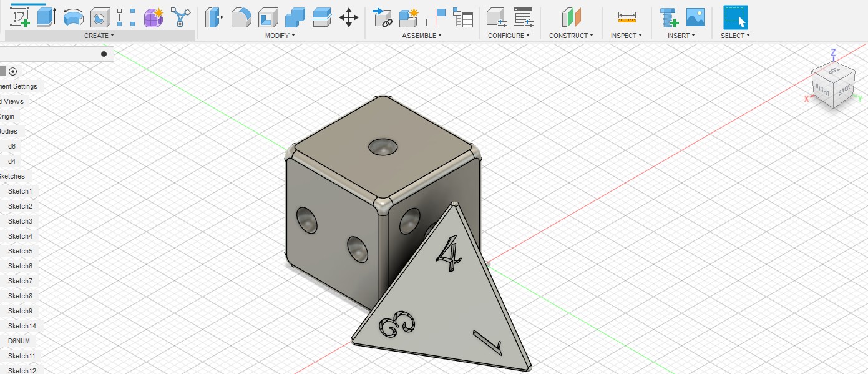
Task: Activate the component radio button in browser
Action: (x=12, y=71)
